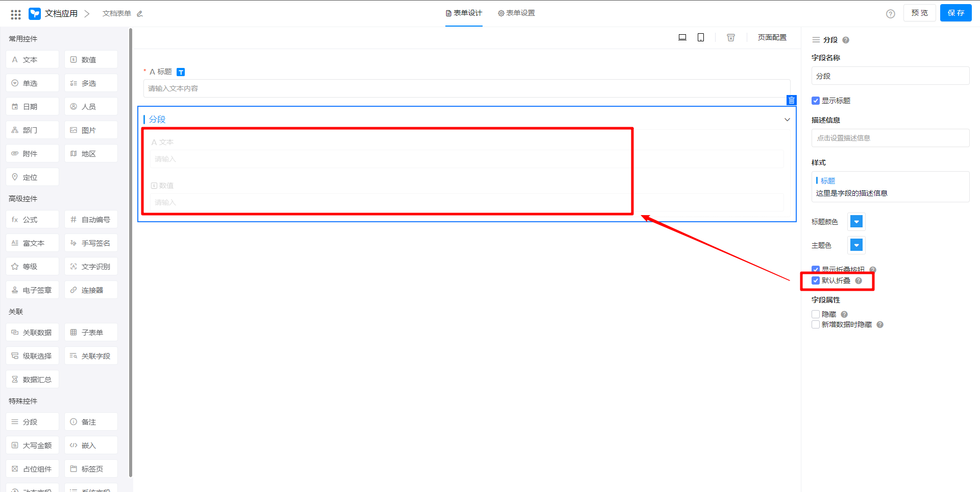Switch to mobile preview layout icon
This screenshot has width=980, height=492.
(701, 37)
